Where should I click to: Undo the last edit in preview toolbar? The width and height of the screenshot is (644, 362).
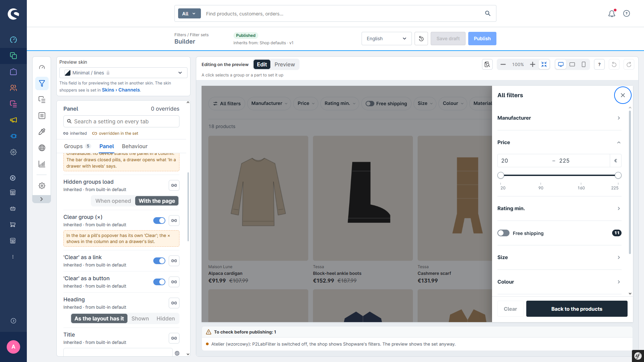pos(614,64)
